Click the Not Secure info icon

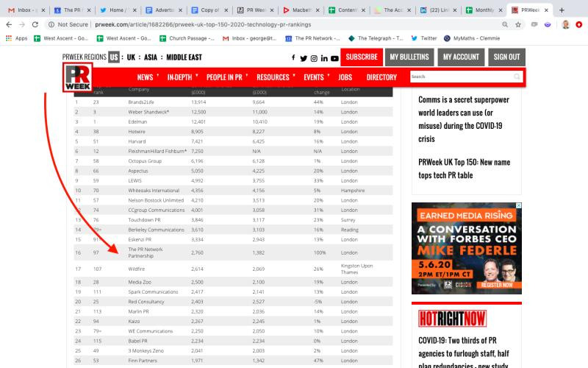coord(51,24)
